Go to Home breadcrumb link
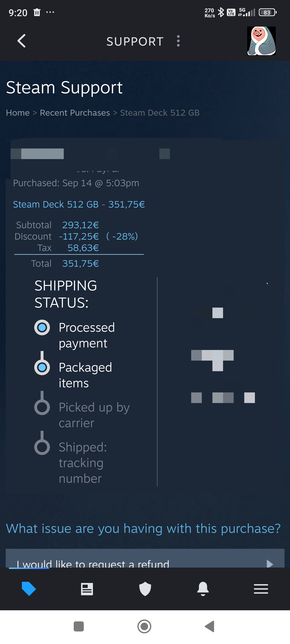Viewport: 290px width, 644px height. tap(18, 113)
